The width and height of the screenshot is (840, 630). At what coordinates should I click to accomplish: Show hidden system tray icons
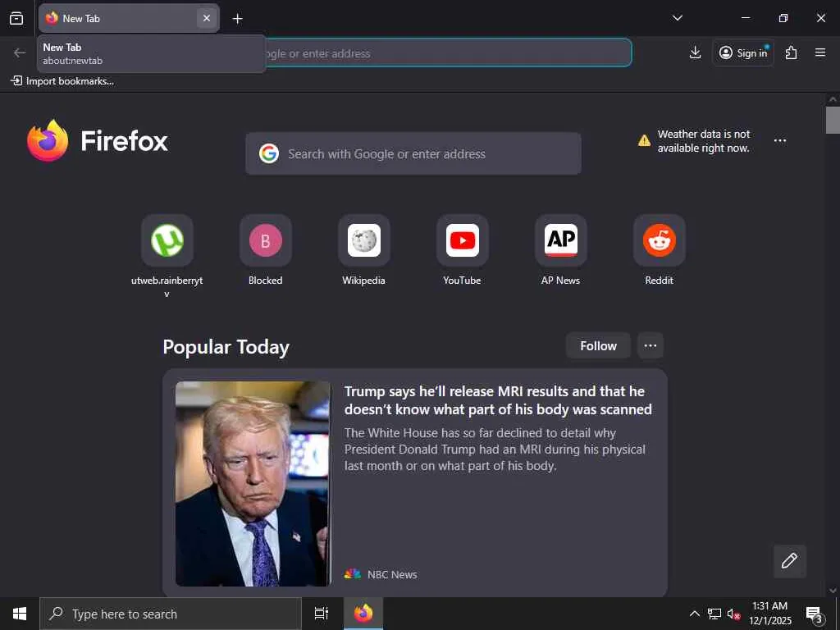694,614
